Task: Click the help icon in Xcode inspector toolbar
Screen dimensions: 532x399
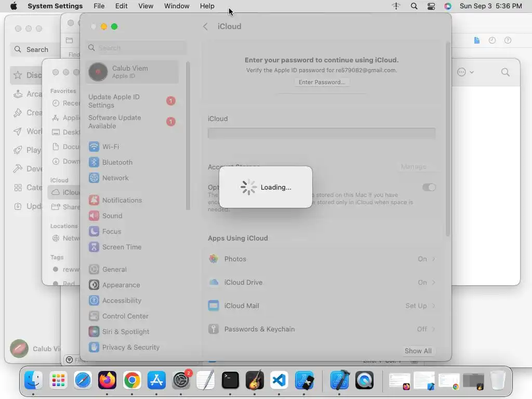Action: 508,41
